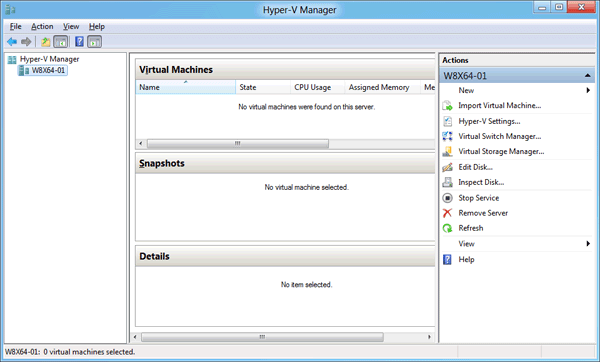Click status bar text '0 virtual machines selected'
This screenshot has height=362, width=600.
[89, 352]
